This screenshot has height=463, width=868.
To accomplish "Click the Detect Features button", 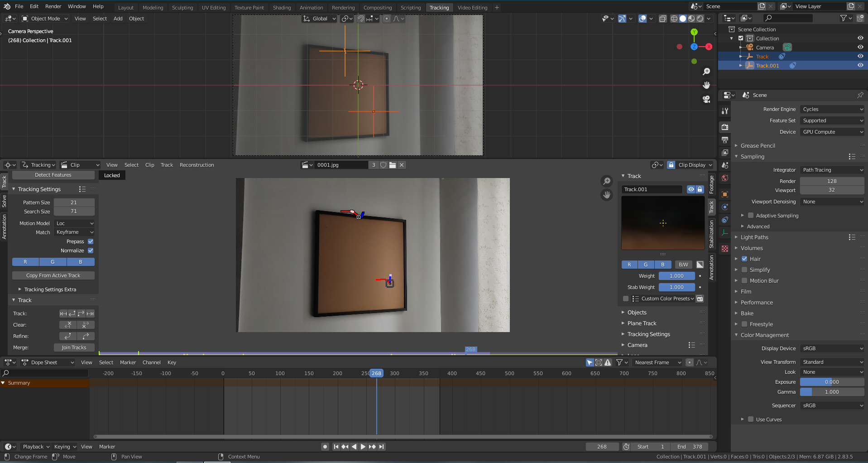I will (53, 175).
